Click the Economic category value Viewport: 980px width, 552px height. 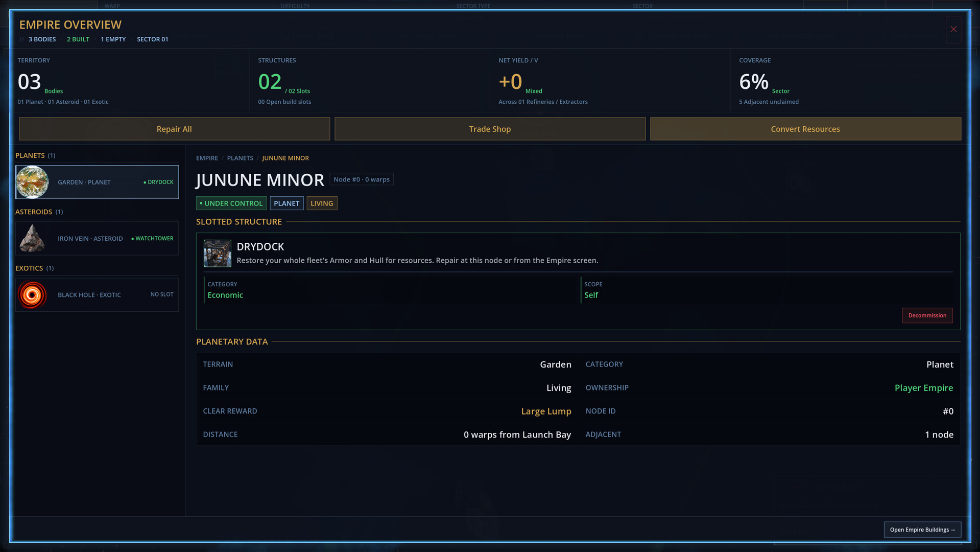click(225, 295)
